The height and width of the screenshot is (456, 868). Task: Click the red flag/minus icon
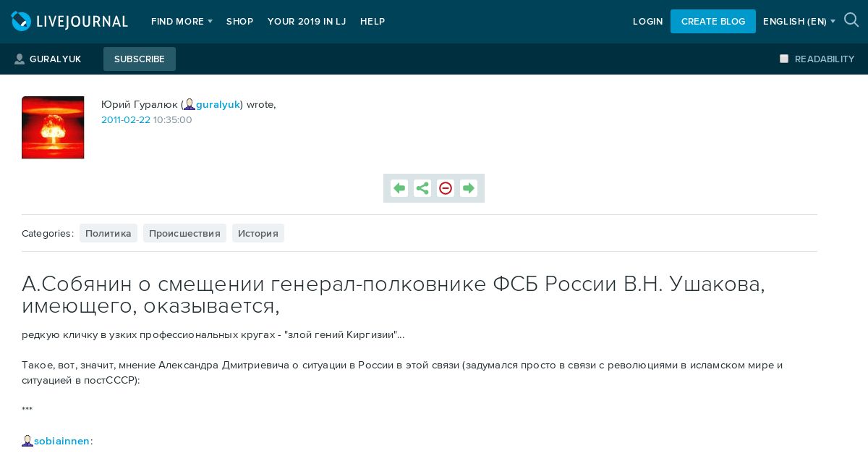pyautogui.click(x=446, y=188)
